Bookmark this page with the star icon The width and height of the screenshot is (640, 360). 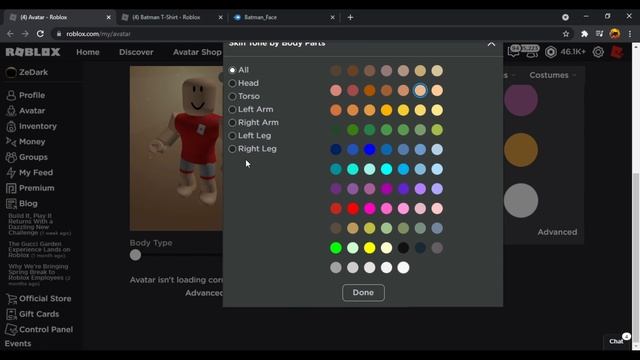coord(566,34)
